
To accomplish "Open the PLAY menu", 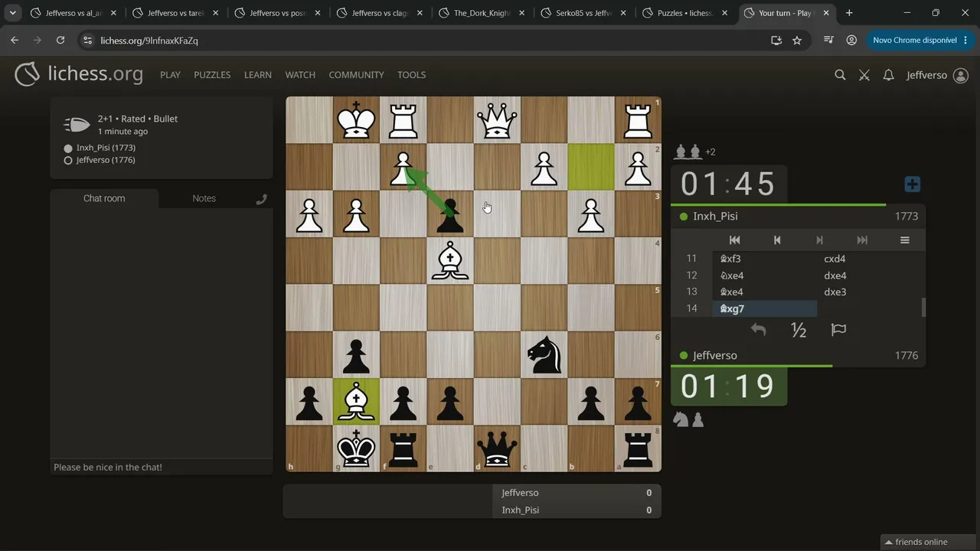I will (x=170, y=75).
